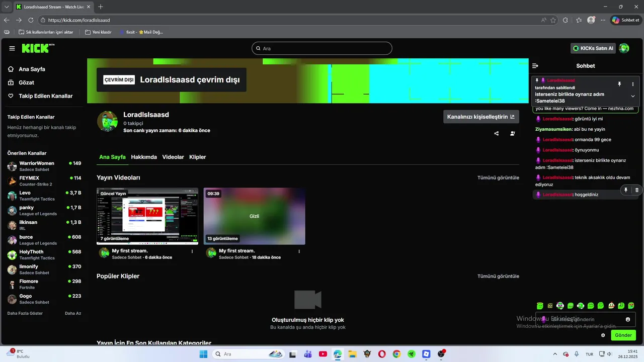This screenshot has width=644, height=362.
Task: Click Daha Fazla Göster link
Action: tap(25, 313)
